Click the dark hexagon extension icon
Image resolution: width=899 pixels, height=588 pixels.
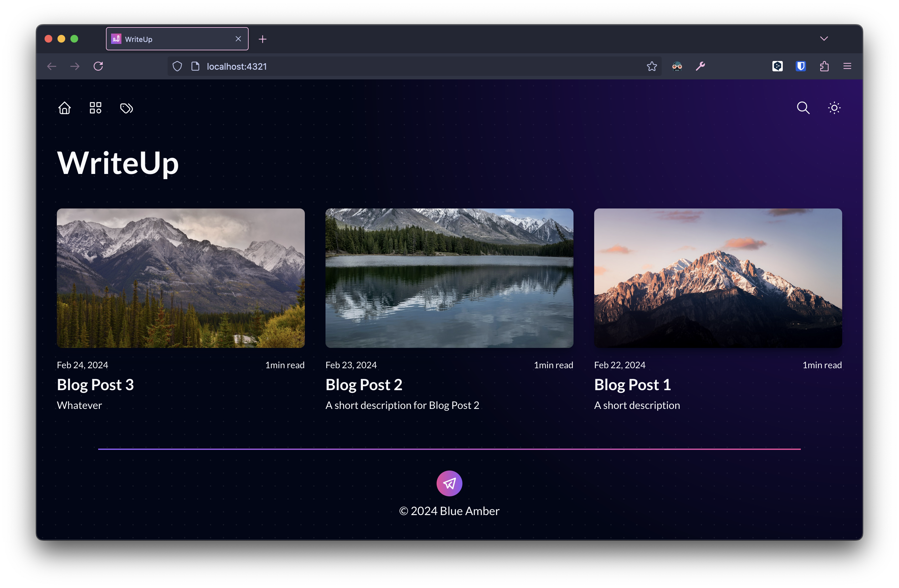tap(777, 66)
